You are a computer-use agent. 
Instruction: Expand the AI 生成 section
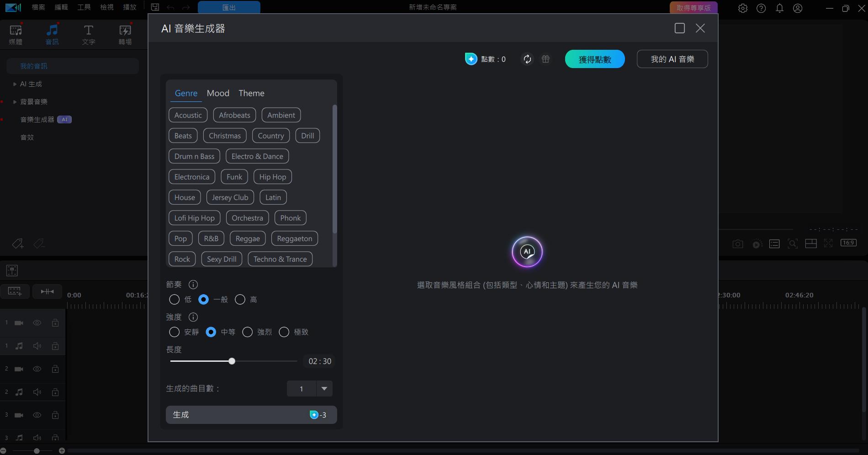click(14, 84)
